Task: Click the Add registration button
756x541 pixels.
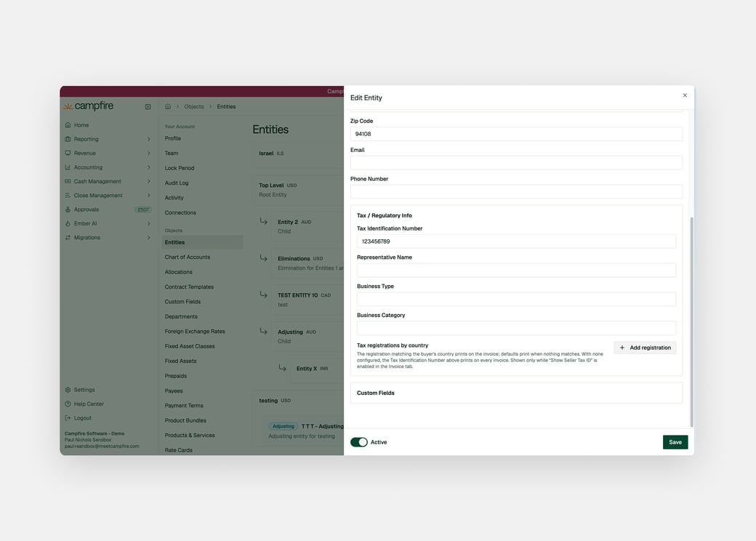Action: (x=645, y=348)
